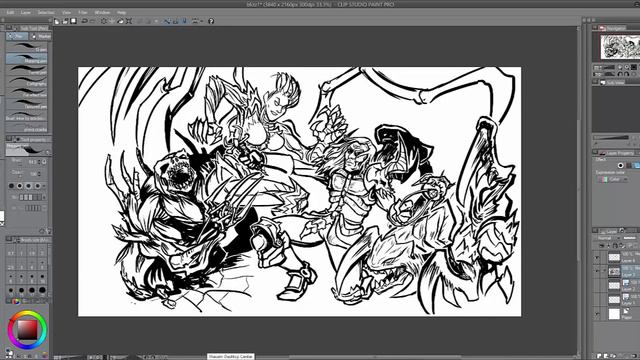This screenshot has width=640, height=360.
Task: Click the new raster layer icon below layers
Action: [x=599, y=356]
